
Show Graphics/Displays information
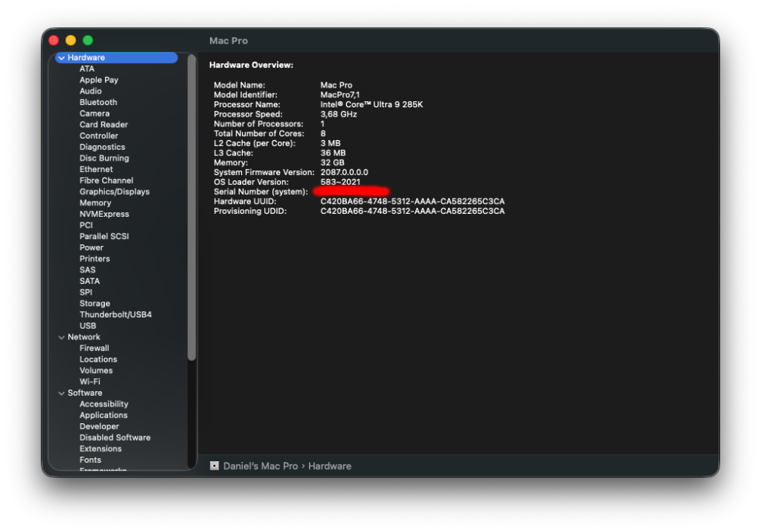(x=115, y=192)
